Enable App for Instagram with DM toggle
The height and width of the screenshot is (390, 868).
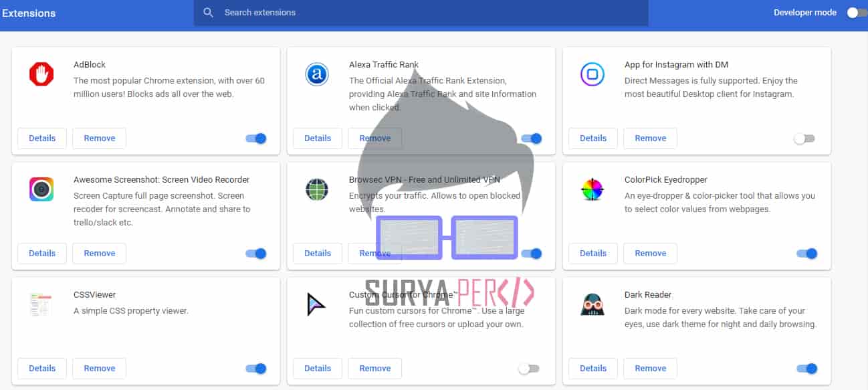pos(804,138)
